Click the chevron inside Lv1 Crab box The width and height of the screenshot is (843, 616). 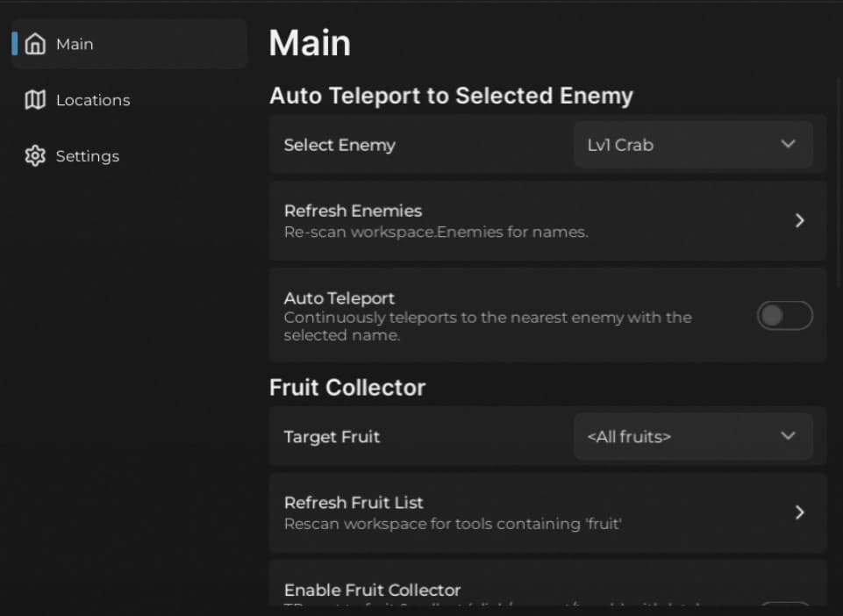click(788, 144)
